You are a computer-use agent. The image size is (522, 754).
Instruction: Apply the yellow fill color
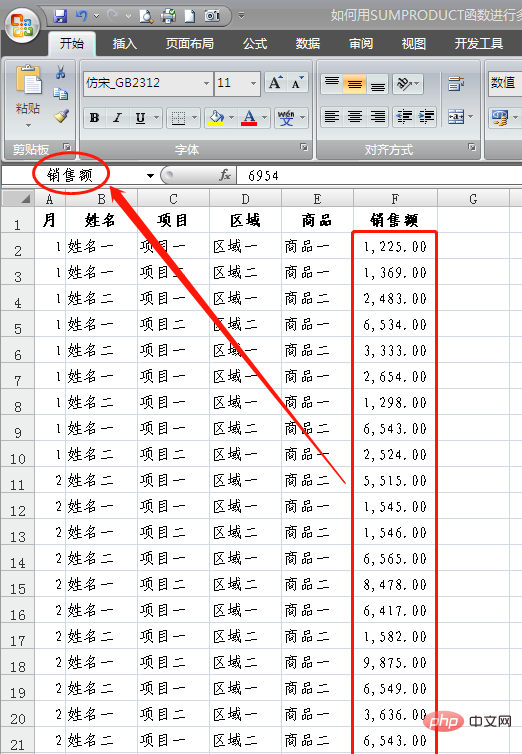pyautogui.click(x=216, y=117)
